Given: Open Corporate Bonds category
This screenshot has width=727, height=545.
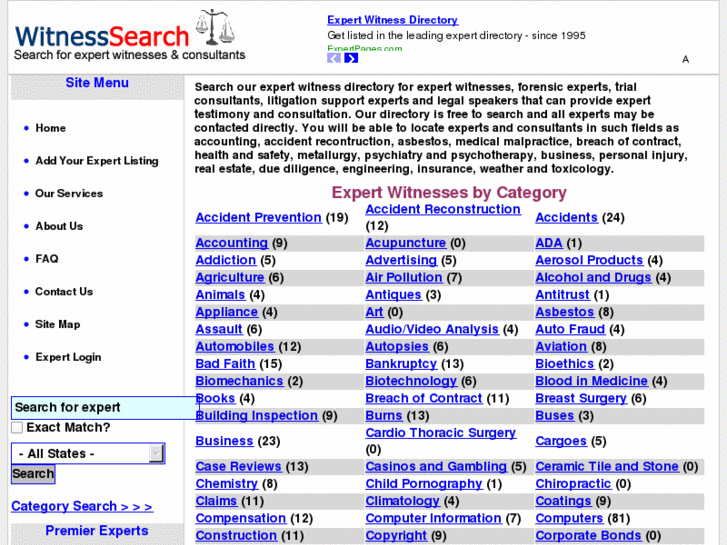Looking at the screenshot, I should (588, 535).
